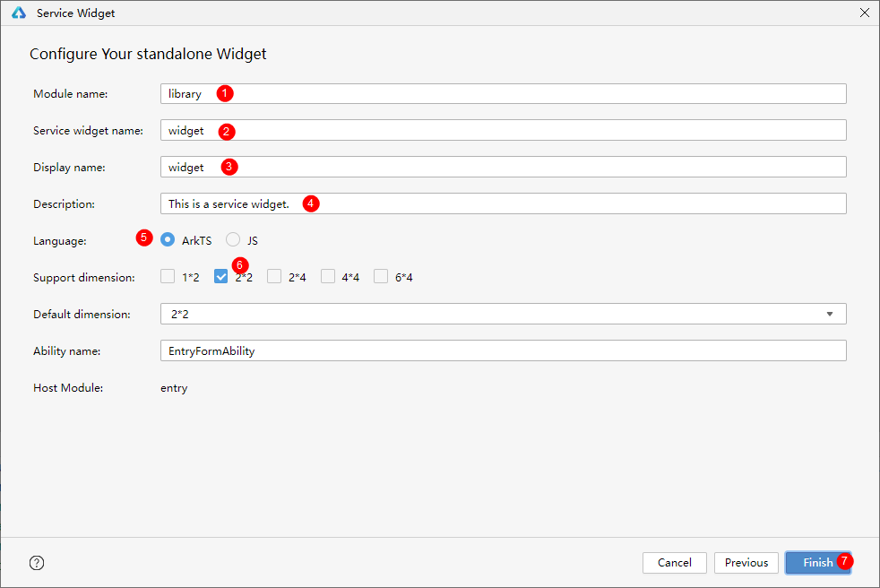Check the 6*4 dimension checkbox
Viewport: 880px width, 588px height.
pyautogui.click(x=381, y=277)
